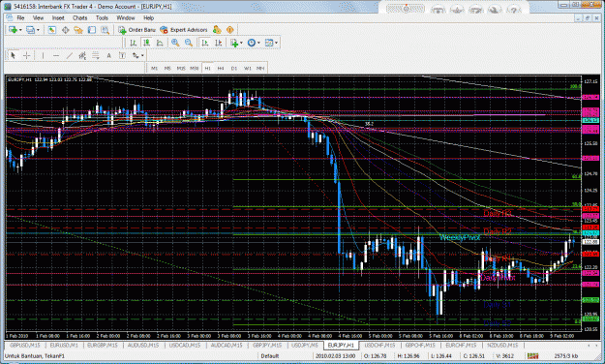The height and width of the screenshot is (364, 605).
Task: Switch to H4 timeframe
Action: (x=221, y=69)
